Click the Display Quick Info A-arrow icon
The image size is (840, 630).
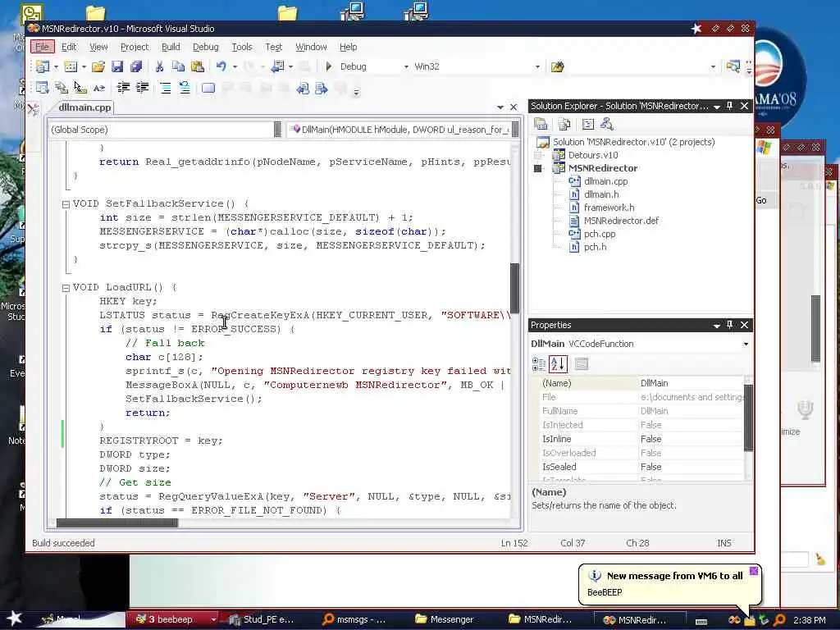coord(99,88)
